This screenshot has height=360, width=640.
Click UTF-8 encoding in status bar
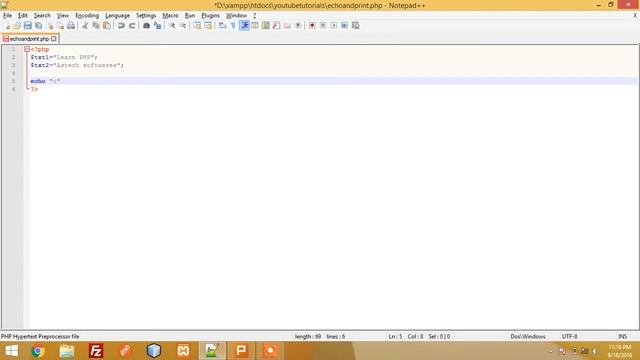[x=569, y=336]
